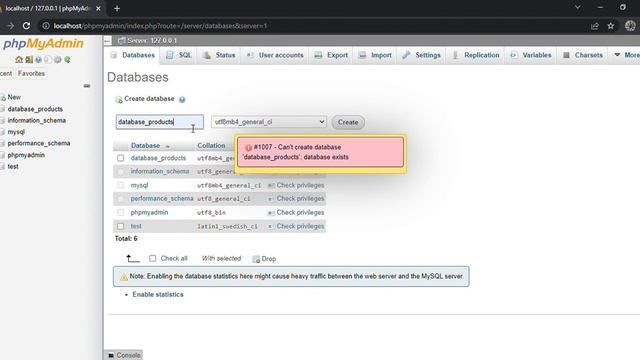The image size is (640, 360).
Task: Tick the phpmyadmin row checkbox
Action: [120, 213]
